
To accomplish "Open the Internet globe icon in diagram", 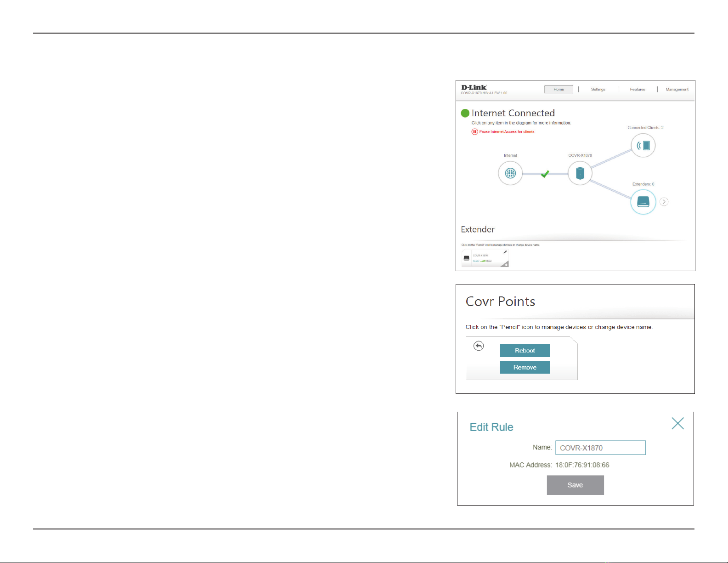I will coord(510,173).
